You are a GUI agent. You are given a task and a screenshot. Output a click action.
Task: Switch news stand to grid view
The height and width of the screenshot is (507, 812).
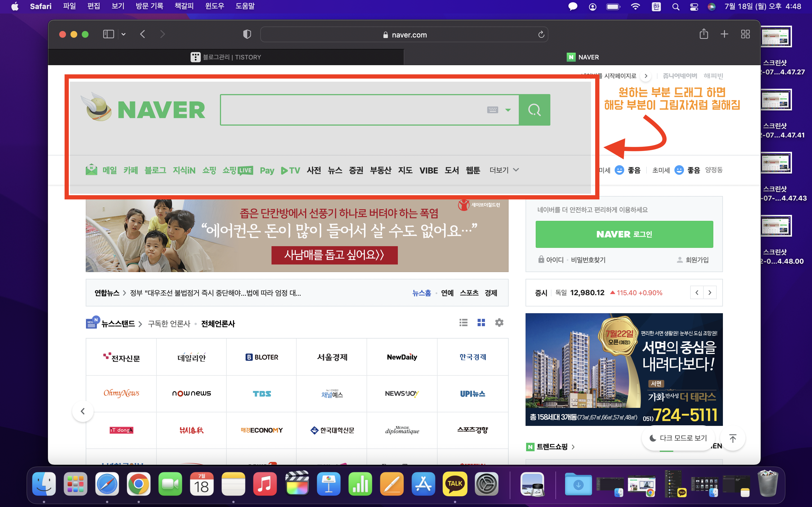[x=481, y=323]
